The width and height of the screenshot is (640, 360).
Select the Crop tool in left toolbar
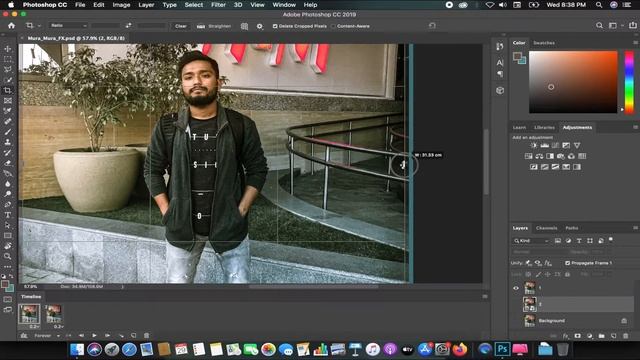(8, 90)
